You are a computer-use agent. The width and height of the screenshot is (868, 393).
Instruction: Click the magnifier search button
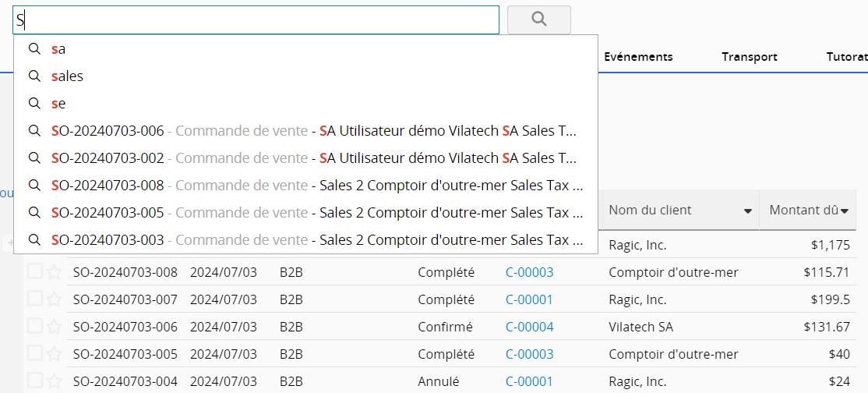pos(538,19)
